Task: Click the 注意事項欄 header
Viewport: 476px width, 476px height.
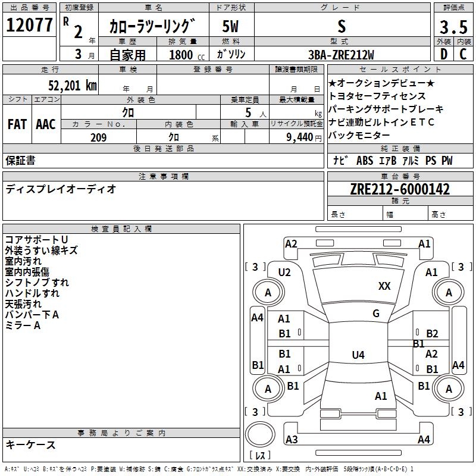Action: click(x=163, y=176)
